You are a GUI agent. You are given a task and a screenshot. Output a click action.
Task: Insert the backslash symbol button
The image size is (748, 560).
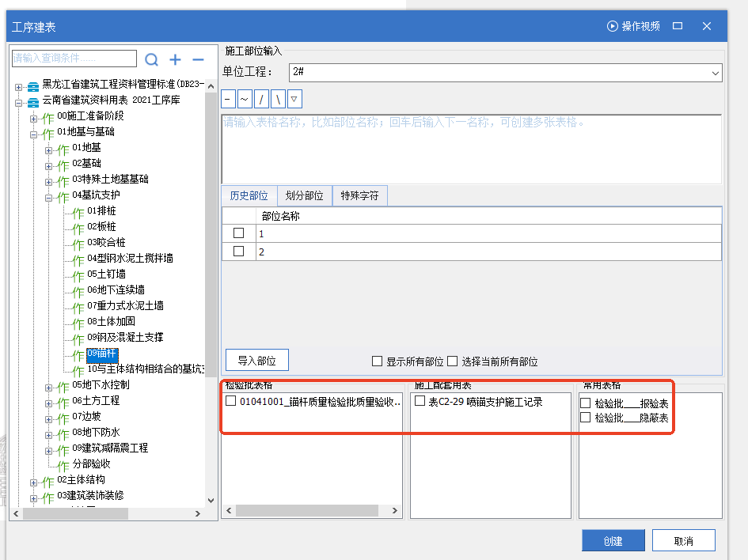[x=278, y=99]
